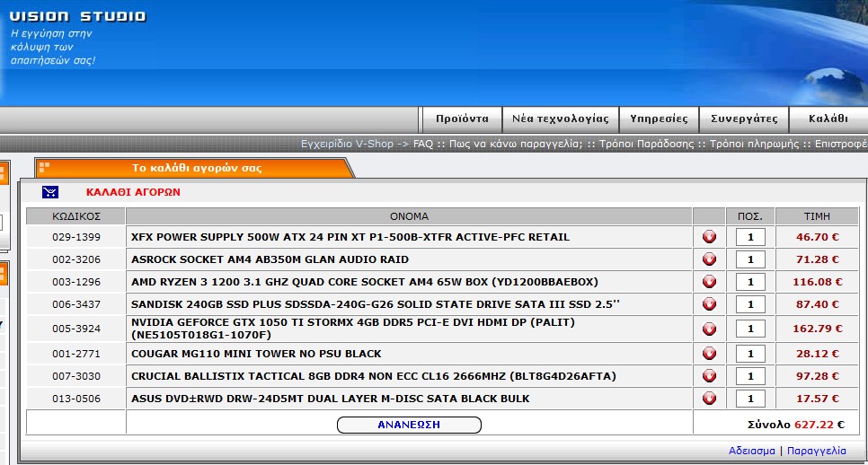The width and height of the screenshot is (868, 465).
Task: Open Πως να κάνω παραγγελία link
Action: 516,144
